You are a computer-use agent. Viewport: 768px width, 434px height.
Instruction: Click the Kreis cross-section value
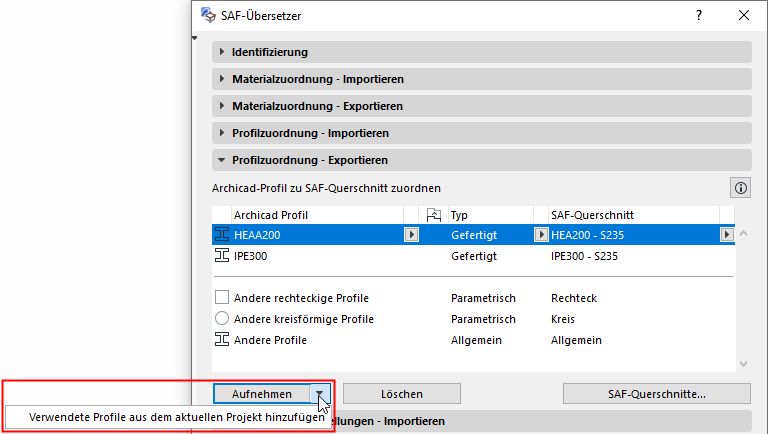click(x=563, y=319)
